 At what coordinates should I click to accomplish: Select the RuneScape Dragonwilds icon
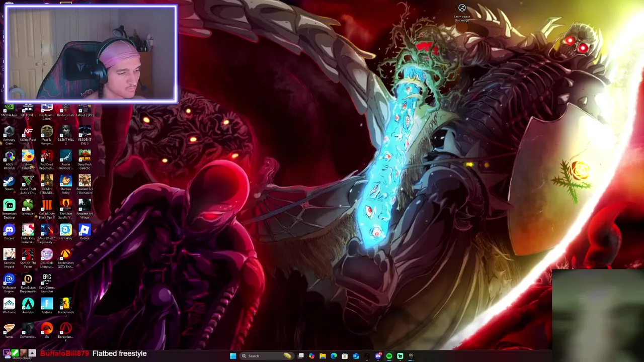(28, 283)
